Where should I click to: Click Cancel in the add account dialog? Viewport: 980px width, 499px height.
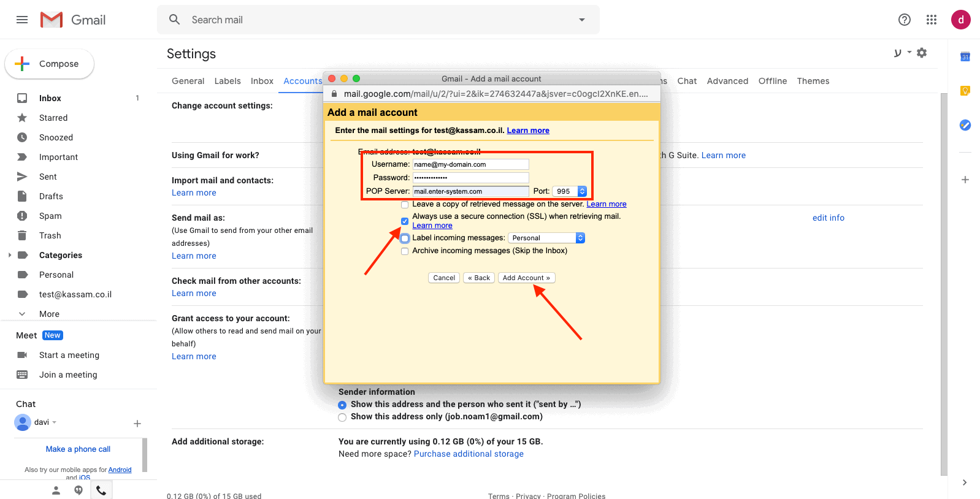click(444, 278)
